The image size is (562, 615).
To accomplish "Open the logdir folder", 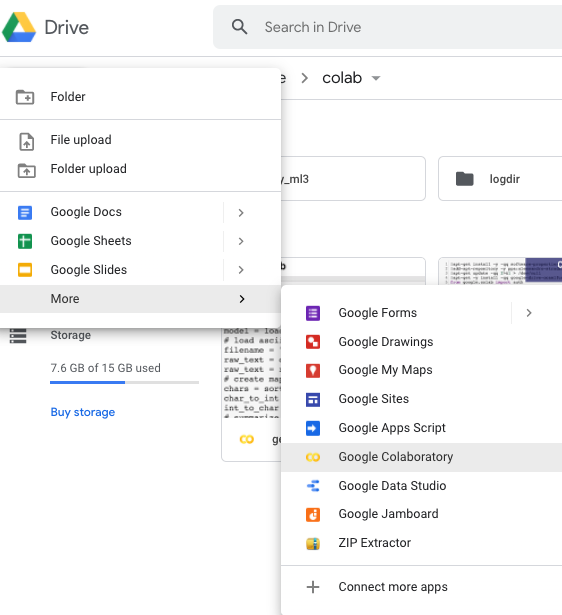I will coord(500,179).
